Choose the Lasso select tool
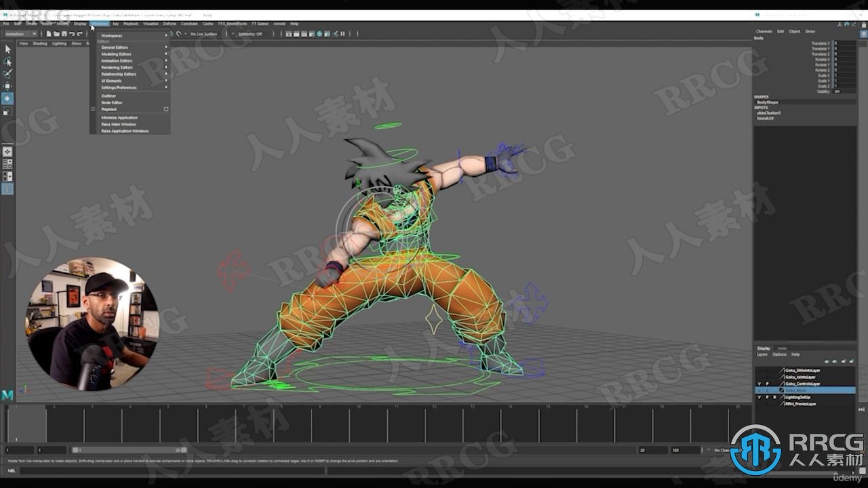The width and height of the screenshot is (868, 488). click(7, 62)
